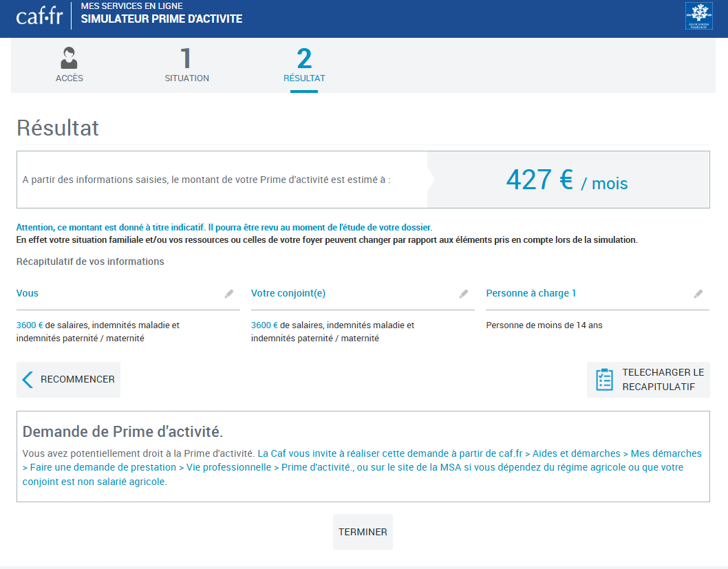The width and height of the screenshot is (728, 569).
Task: Select the Résultat step 2 tab
Action: 304,65
